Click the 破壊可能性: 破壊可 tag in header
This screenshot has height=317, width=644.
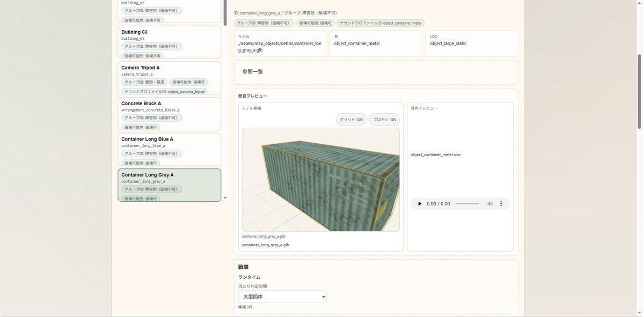(x=316, y=23)
